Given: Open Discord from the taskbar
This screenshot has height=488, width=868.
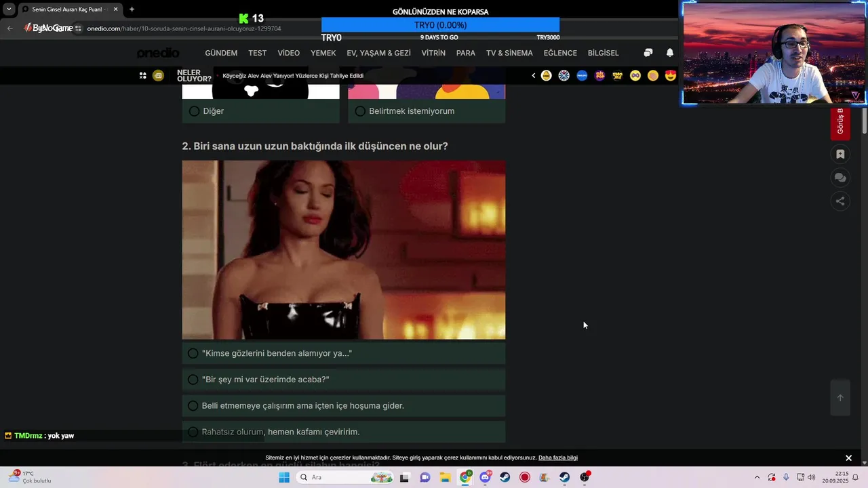Looking at the screenshot, I should click(x=485, y=477).
